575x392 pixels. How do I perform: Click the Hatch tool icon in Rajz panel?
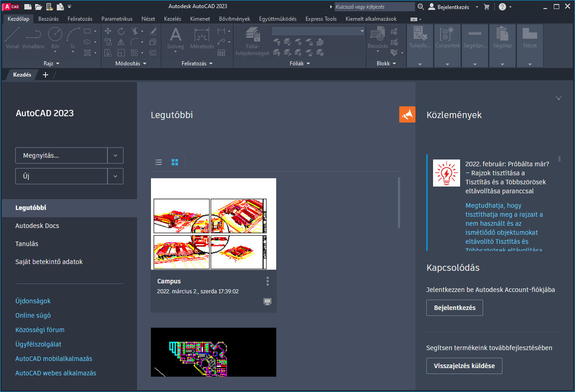tap(87, 53)
